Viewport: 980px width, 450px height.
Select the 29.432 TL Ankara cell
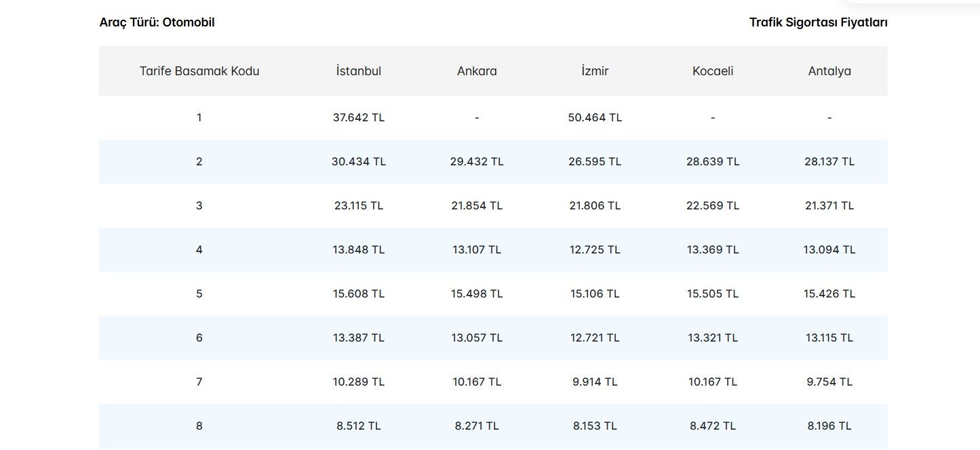tap(477, 161)
